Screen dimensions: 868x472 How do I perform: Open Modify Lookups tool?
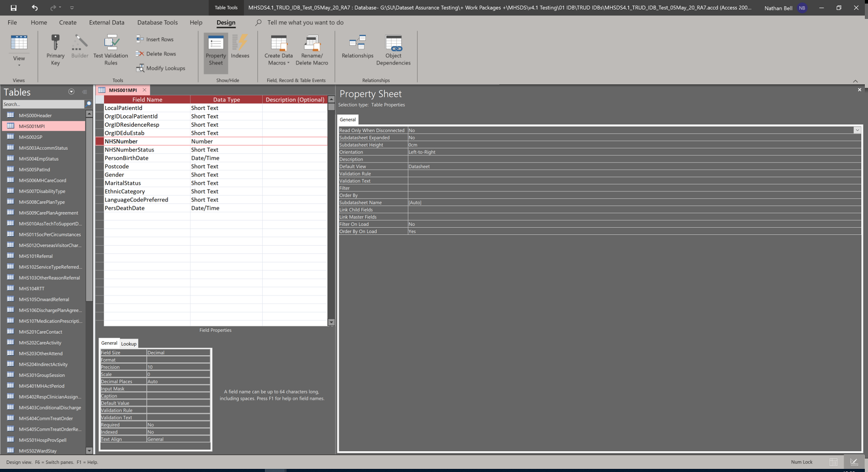160,68
